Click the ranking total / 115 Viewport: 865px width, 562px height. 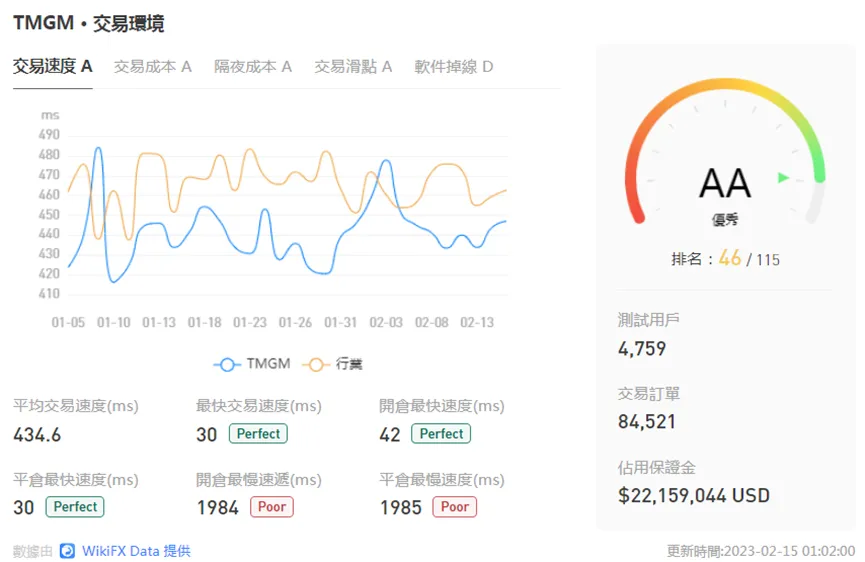click(x=763, y=260)
